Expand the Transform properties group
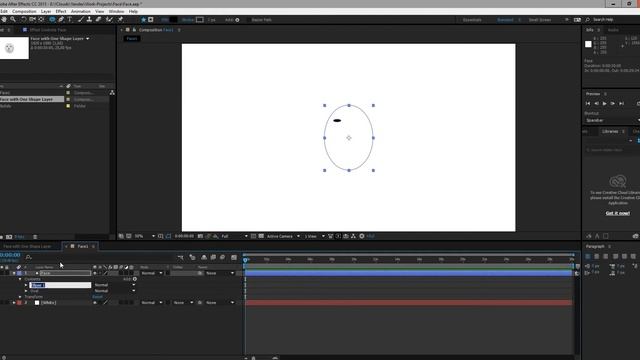This screenshot has width=640, height=360. tap(20, 297)
